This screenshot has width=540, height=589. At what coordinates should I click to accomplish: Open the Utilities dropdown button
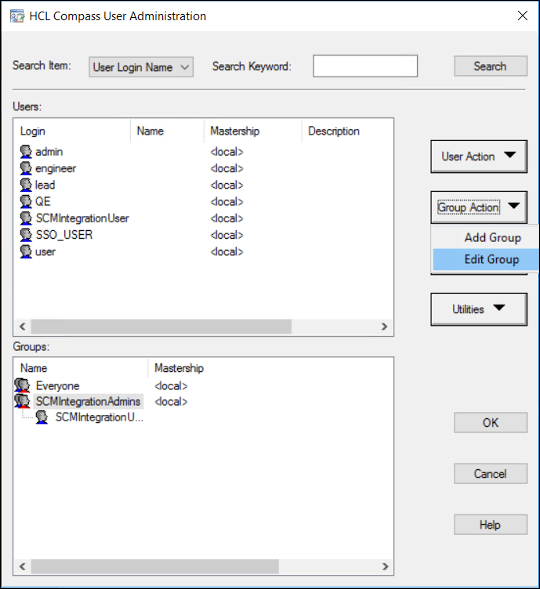click(479, 309)
